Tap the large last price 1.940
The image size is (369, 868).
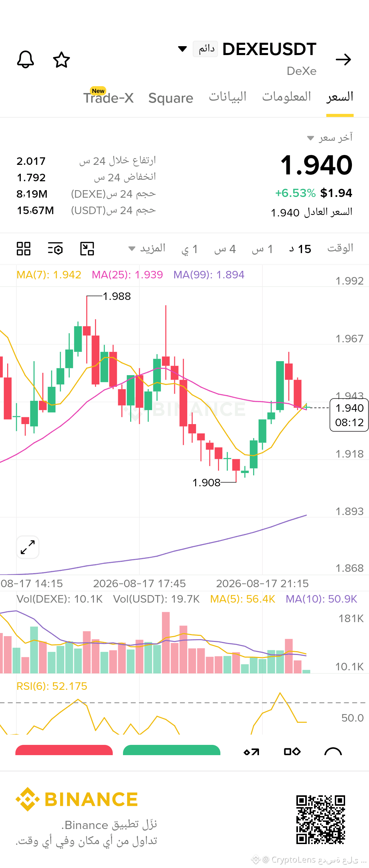point(316,165)
